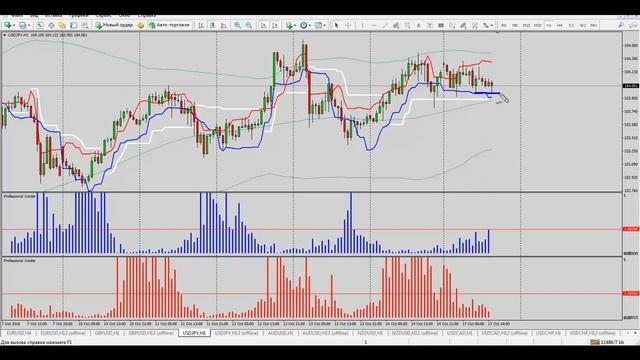
Task: Open the Profiles toolbar icon
Action: tap(22, 25)
